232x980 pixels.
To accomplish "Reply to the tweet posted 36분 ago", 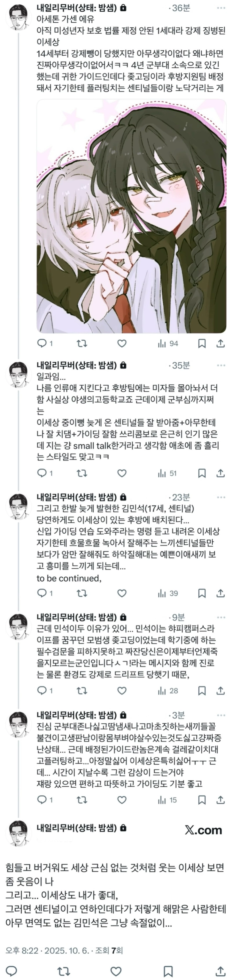I will (41, 344).
